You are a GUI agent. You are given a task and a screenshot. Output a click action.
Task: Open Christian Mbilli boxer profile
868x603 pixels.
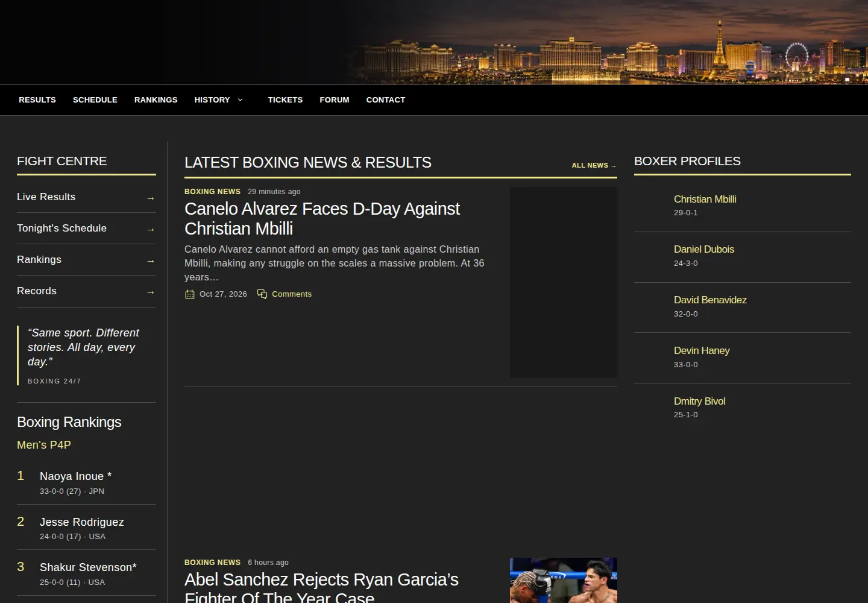(x=705, y=199)
